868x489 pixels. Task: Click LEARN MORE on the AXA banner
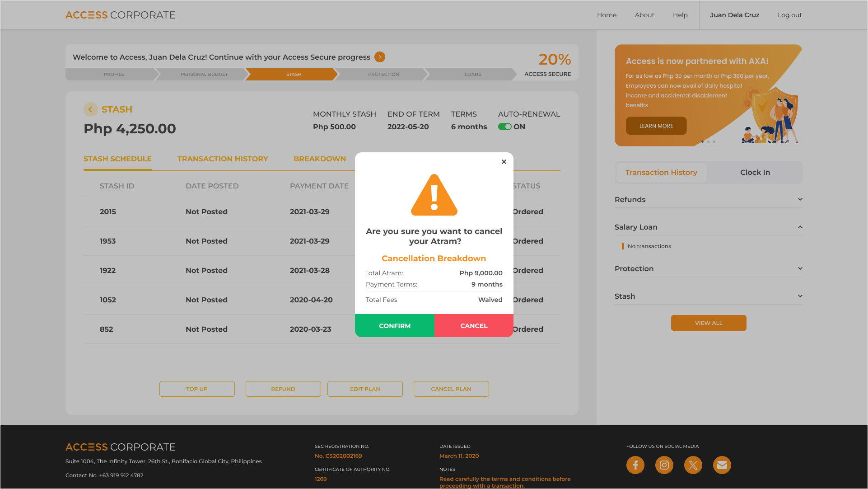pos(656,126)
